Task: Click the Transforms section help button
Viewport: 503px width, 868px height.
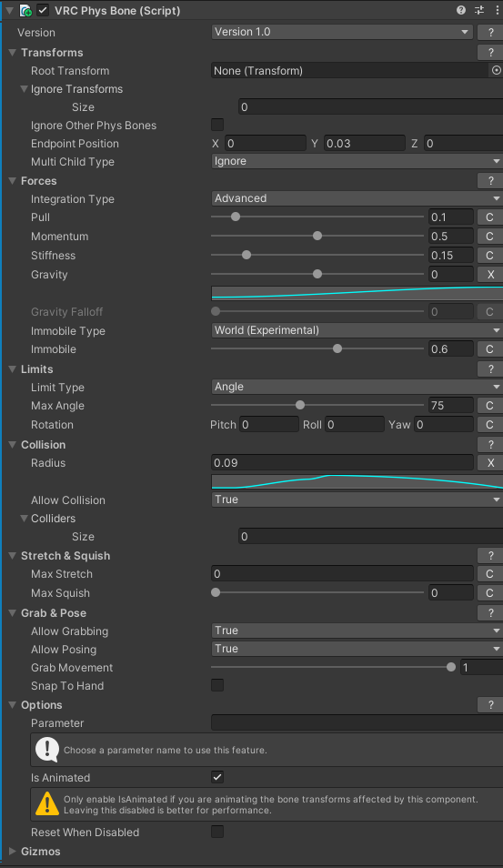Action: 490,52
